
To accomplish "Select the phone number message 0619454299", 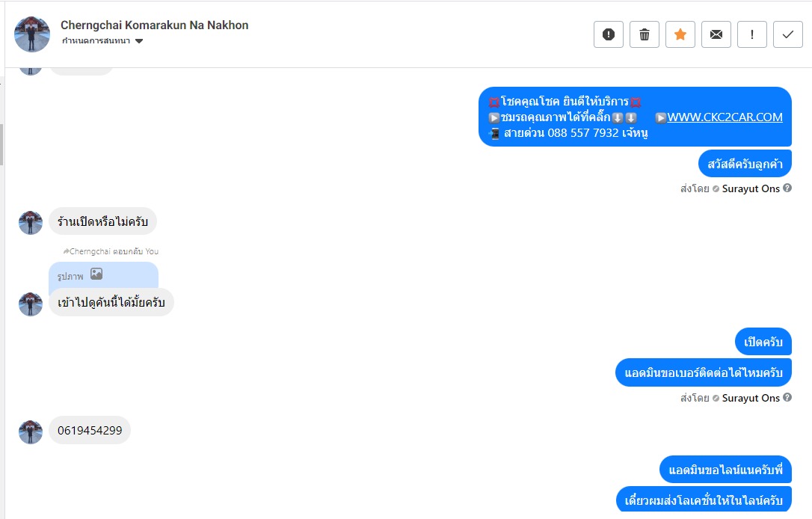I will point(90,430).
